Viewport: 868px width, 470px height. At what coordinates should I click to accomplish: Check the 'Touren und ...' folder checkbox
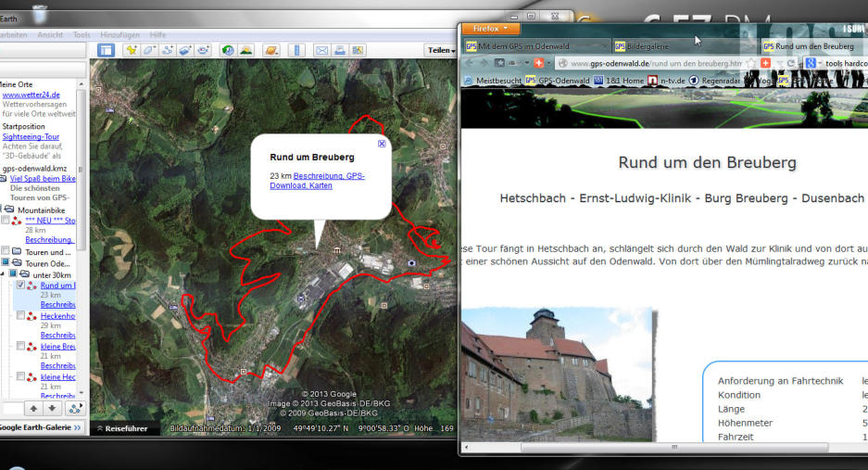6,251
